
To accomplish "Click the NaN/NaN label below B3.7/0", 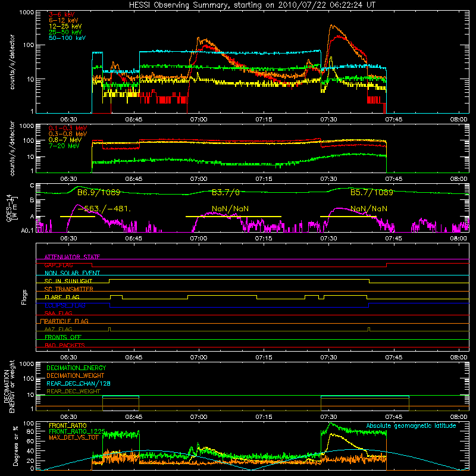I will point(230,209).
